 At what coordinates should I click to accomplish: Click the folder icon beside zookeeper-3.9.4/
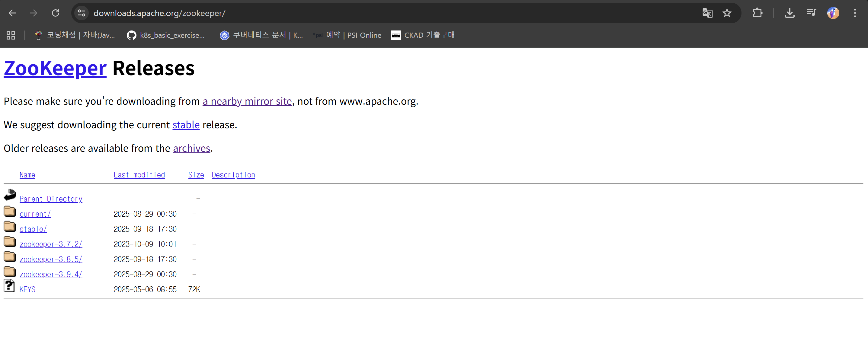9,272
